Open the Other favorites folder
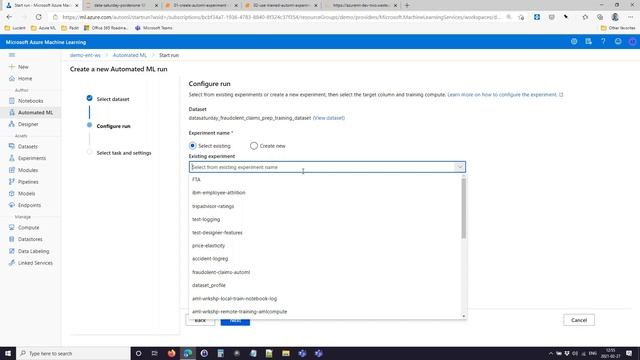Image resolution: width=640 pixels, height=360 pixels. point(618,28)
